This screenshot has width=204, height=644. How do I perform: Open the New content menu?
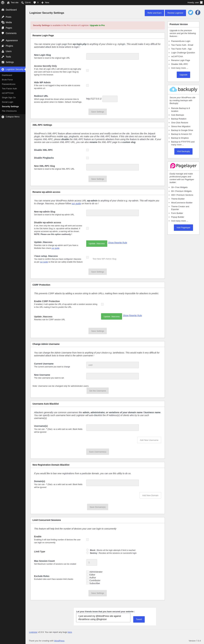[45, 3]
